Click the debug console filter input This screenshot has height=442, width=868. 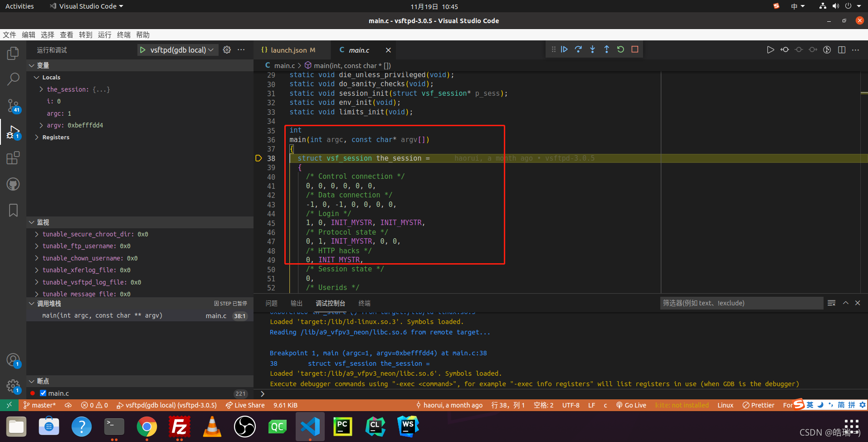coord(741,303)
